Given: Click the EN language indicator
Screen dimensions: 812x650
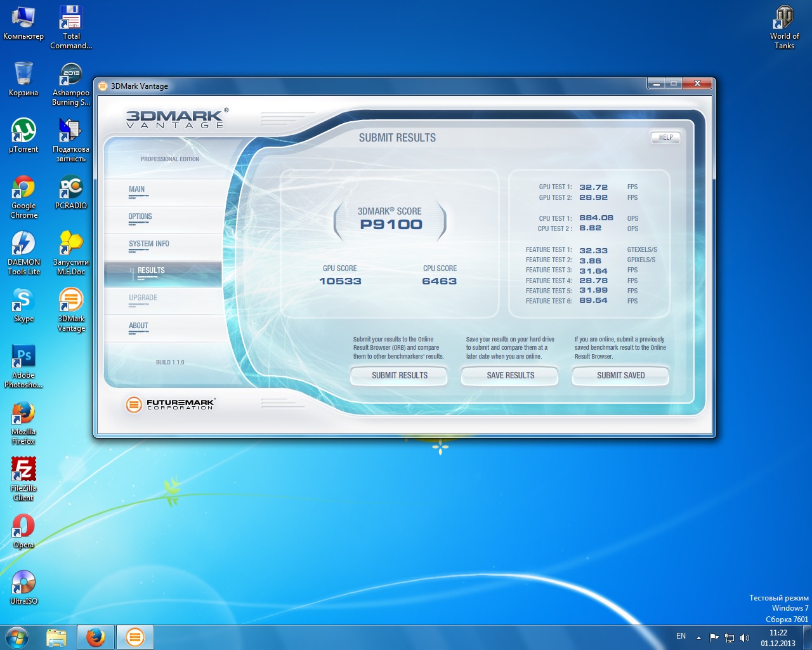Looking at the screenshot, I should pyautogui.click(x=681, y=636).
